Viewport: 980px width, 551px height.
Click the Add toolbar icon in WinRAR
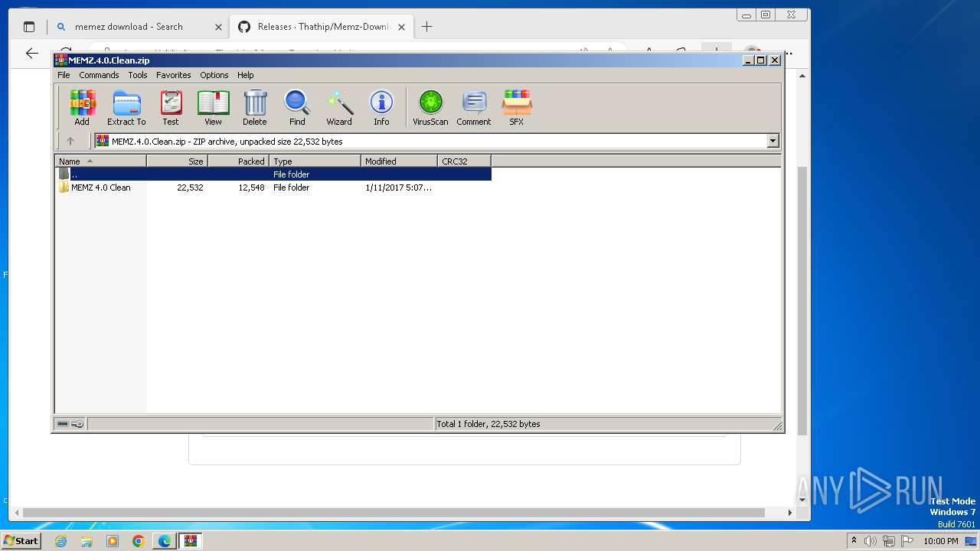point(82,107)
